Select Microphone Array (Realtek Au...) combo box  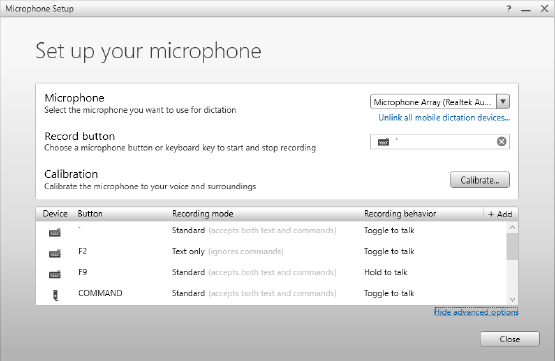coord(440,102)
